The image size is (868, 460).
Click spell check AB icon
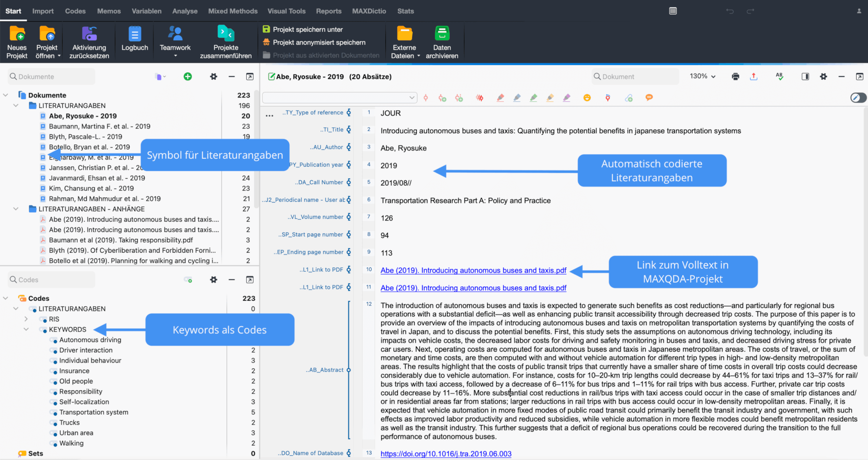coord(779,76)
